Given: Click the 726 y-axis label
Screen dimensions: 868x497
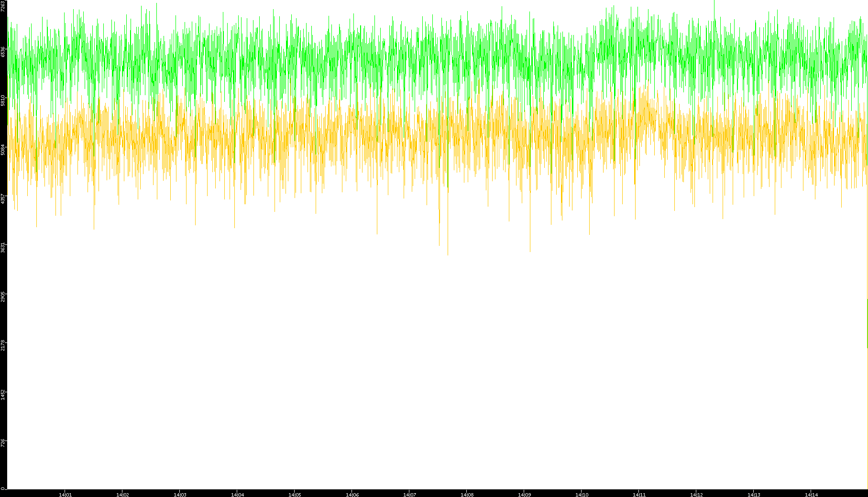Looking at the screenshot, I should pyautogui.click(x=3, y=442).
